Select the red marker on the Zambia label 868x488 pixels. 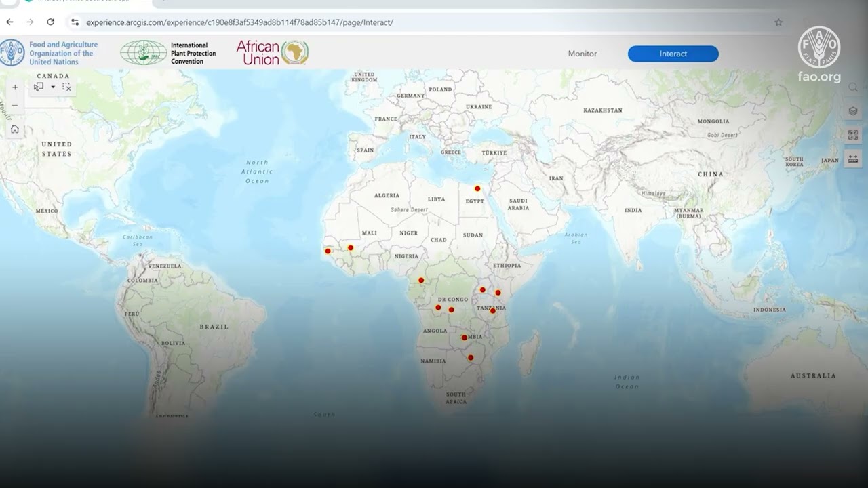click(465, 337)
